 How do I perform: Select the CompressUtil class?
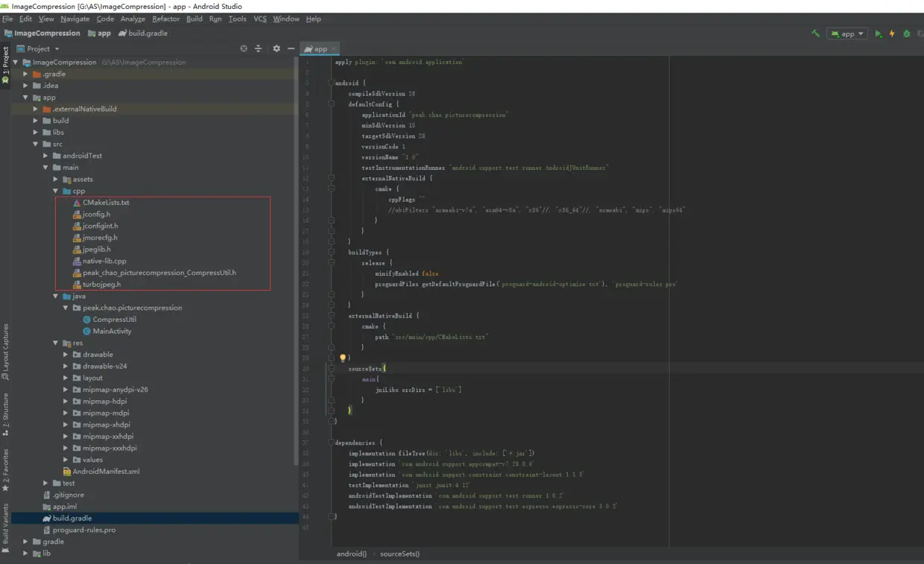(110, 319)
